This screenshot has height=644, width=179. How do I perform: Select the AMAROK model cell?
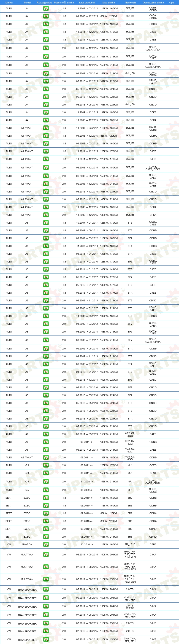tap(27, 544)
